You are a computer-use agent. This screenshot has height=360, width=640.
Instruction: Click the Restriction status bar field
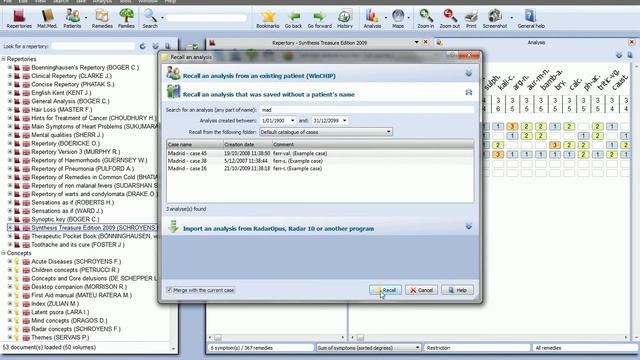(x=477, y=348)
